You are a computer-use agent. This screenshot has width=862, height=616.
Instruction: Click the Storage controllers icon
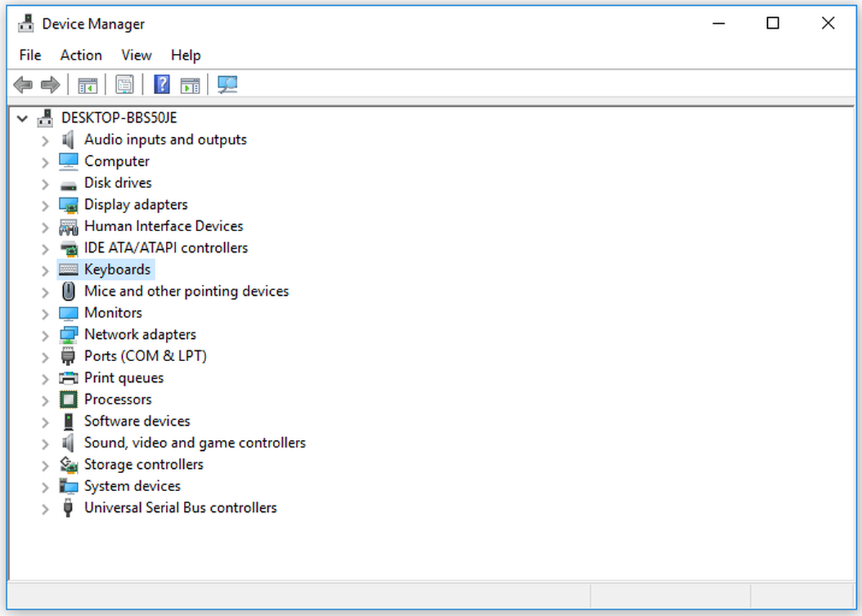pyautogui.click(x=68, y=465)
